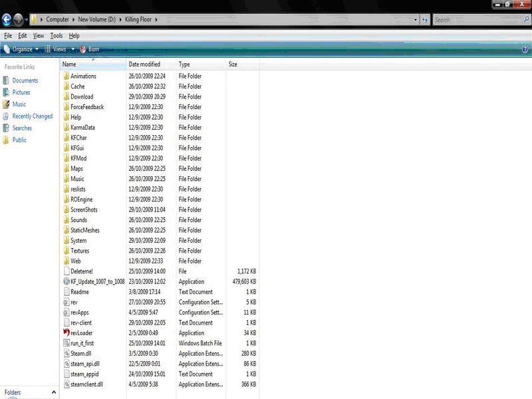Select the System folder icon
Screen dimensions: 532x399
(x=66, y=241)
